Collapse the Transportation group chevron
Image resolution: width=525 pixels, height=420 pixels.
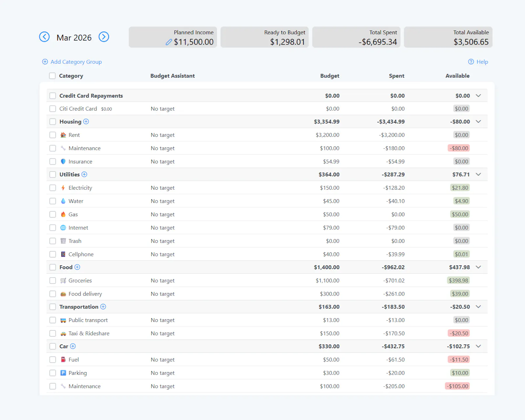478,306
